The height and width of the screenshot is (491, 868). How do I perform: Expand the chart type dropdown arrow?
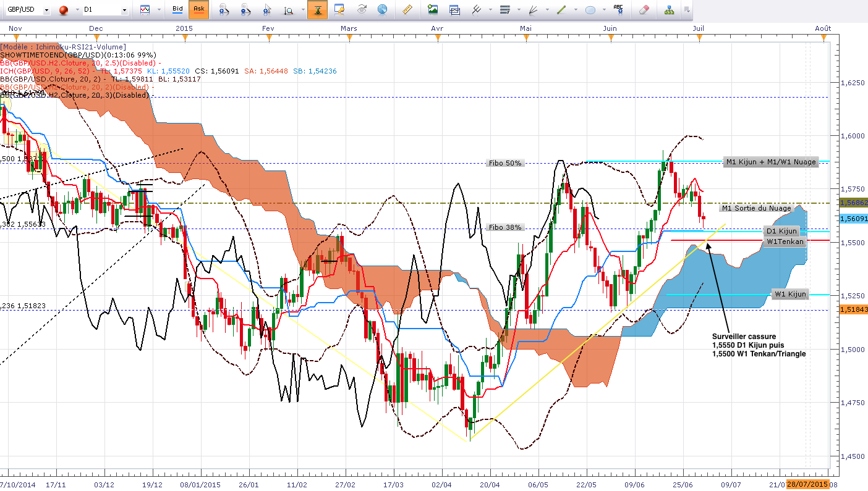(158, 10)
